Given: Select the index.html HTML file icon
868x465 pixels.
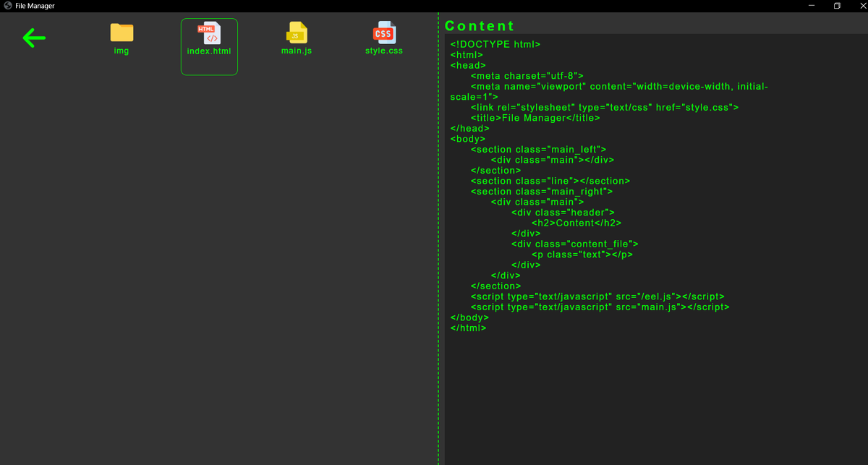Looking at the screenshot, I should (209, 33).
